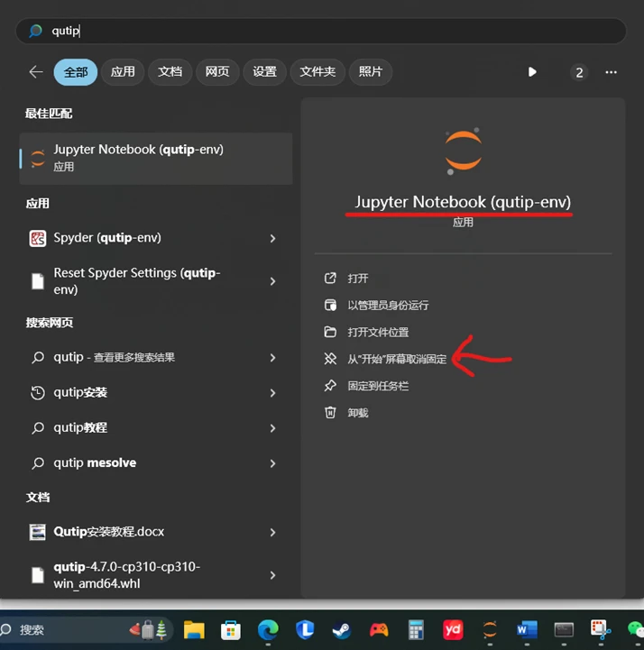
Task: Switch to the 设置 filter tab
Action: [264, 72]
